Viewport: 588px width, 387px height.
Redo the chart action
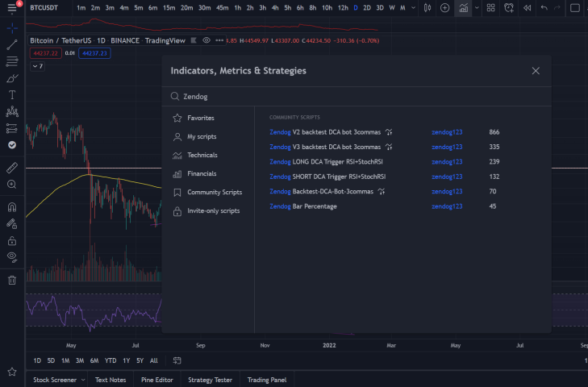(557, 8)
